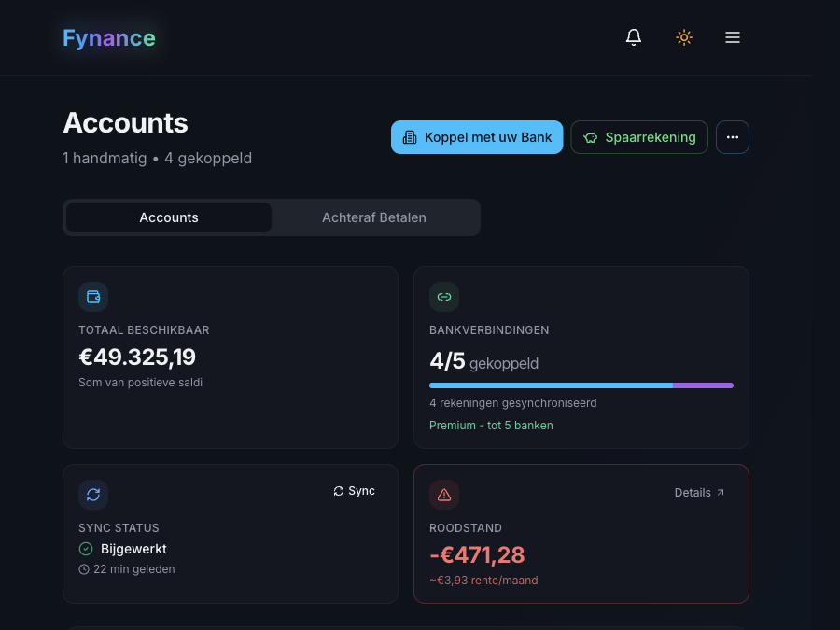Screen dimensions: 840x630
Task: Click Premium - tot 5 banken text
Action: [491, 426]
